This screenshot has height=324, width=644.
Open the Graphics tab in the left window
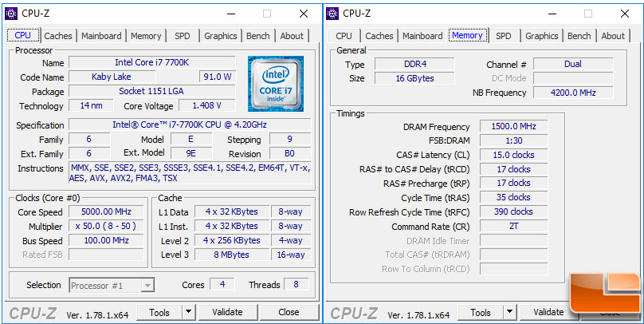point(221,36)
